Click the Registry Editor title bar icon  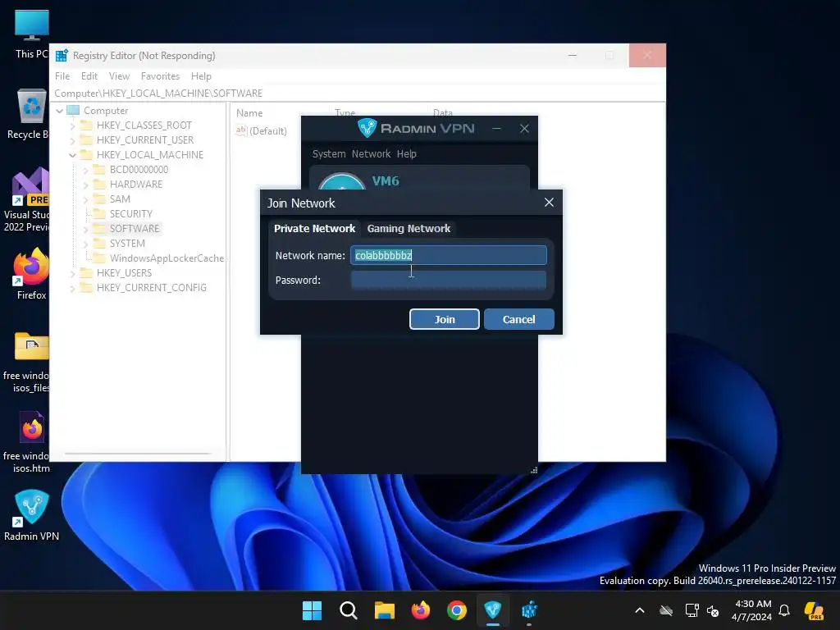[x=62, y=55]
